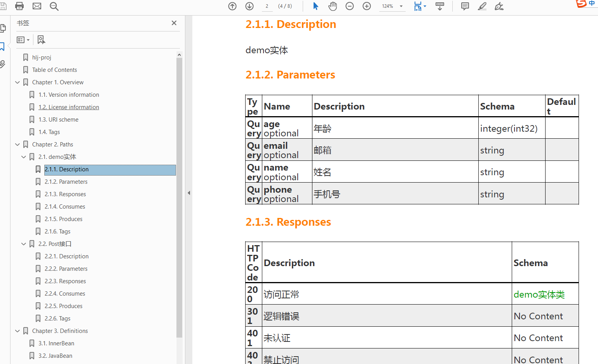598x364 pixels.
Task: Open 1.2. License information bookmark
Action: [x=69, y=107]
